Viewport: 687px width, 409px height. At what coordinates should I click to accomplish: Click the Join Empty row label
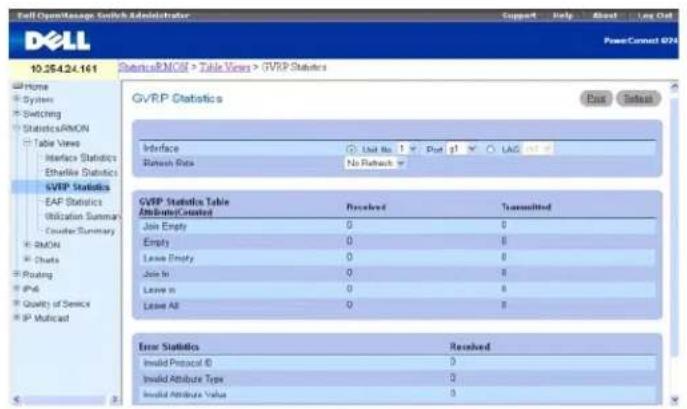(x=165, y=226)
